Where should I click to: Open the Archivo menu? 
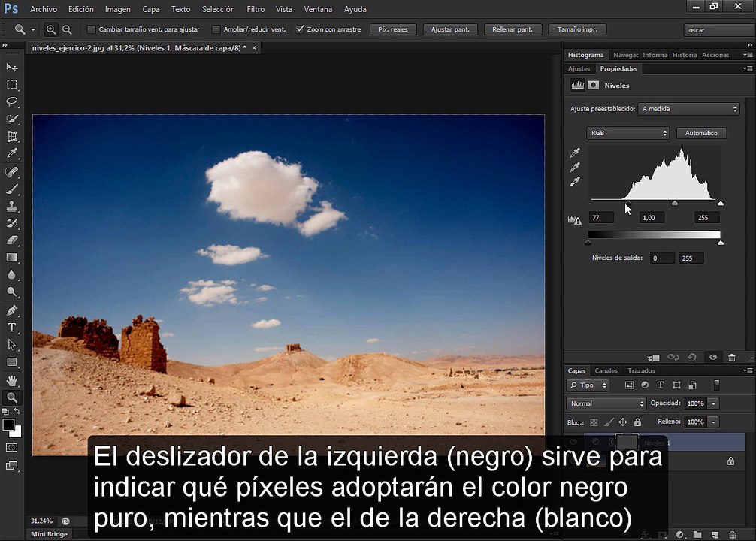44,9
